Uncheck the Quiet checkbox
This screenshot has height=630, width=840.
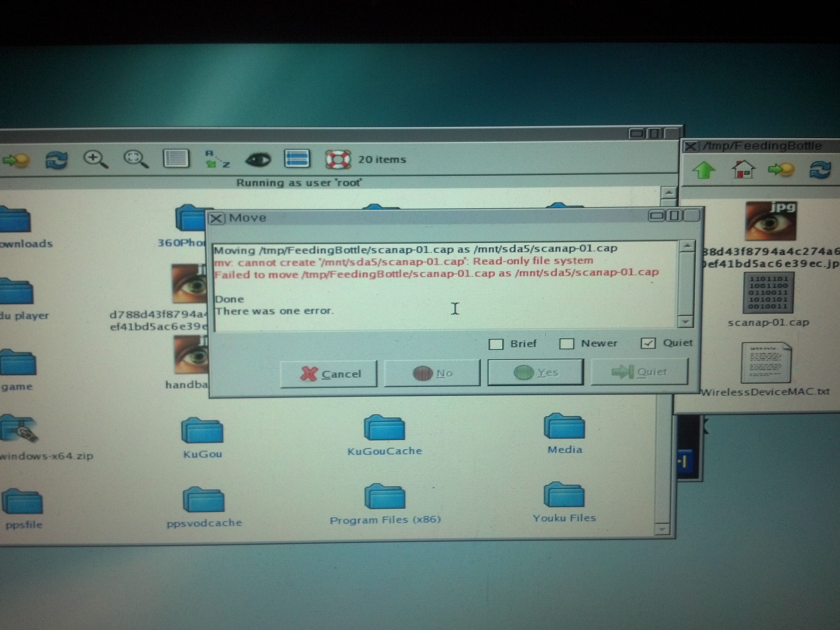pyautogui.click(x=648, y=343)
